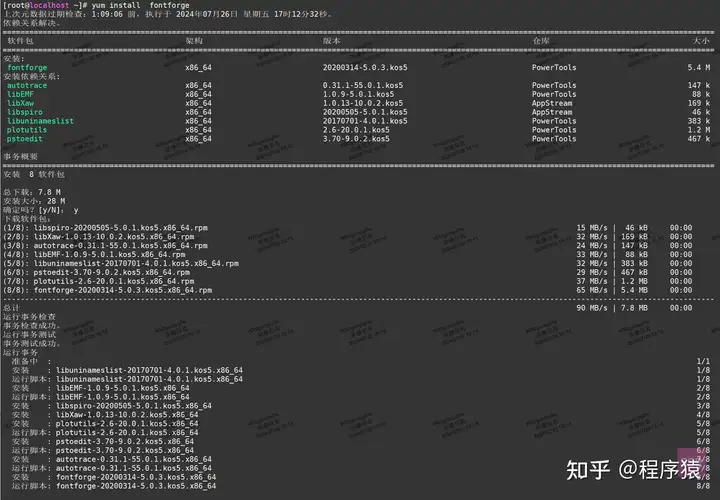Click the '安装大小: 28 M' line

click(x=34, y=201)
